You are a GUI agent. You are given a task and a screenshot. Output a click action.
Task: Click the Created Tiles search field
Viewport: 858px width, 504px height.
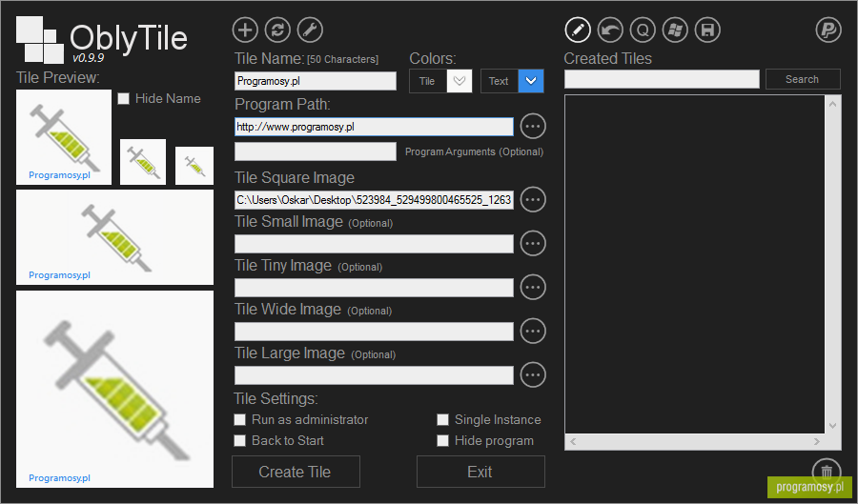[x=662, y=79]
